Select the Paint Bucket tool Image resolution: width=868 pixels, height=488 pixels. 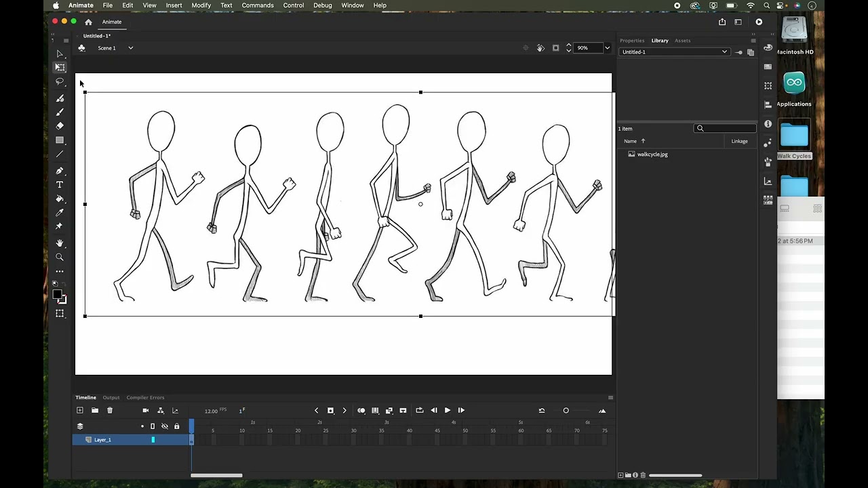coord(60,199)
